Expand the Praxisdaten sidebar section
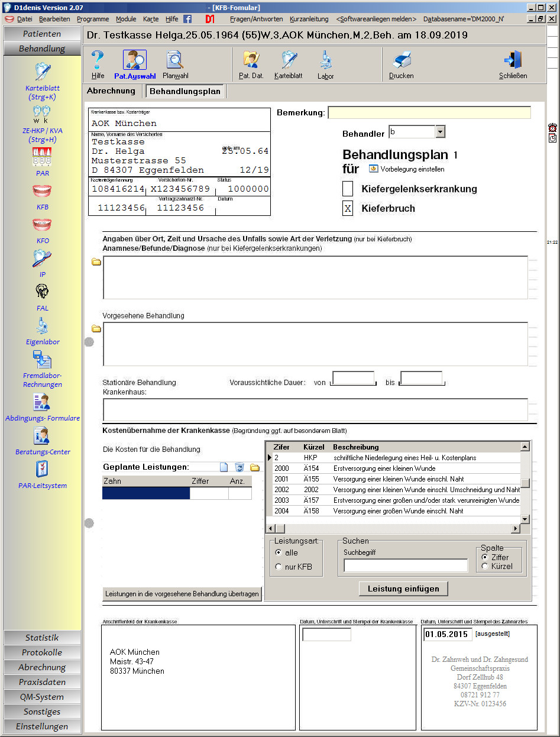Image resolution: width=560 pixels, height=737 pixels. (43, 682)
